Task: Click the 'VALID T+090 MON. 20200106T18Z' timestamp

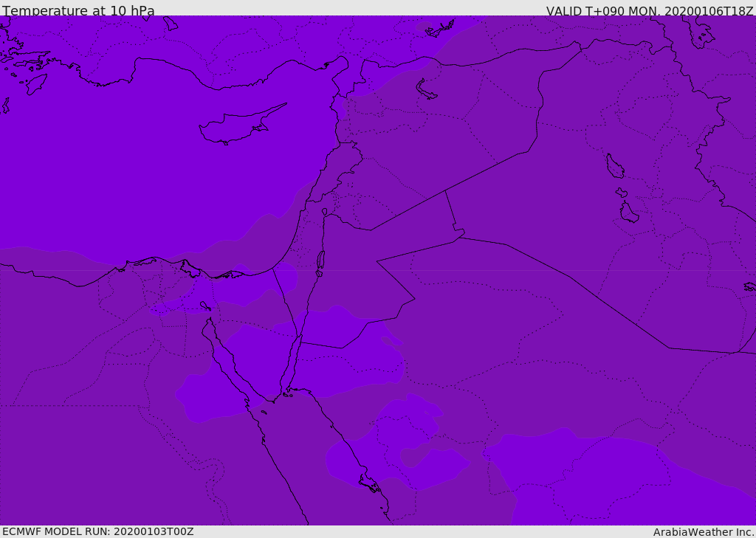Action: pos(650,10)
